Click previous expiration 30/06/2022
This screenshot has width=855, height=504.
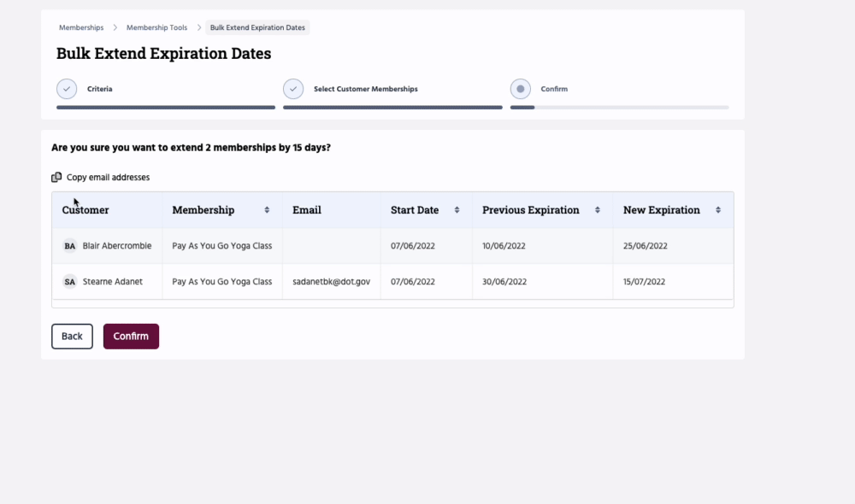click(x=504, y=282)
